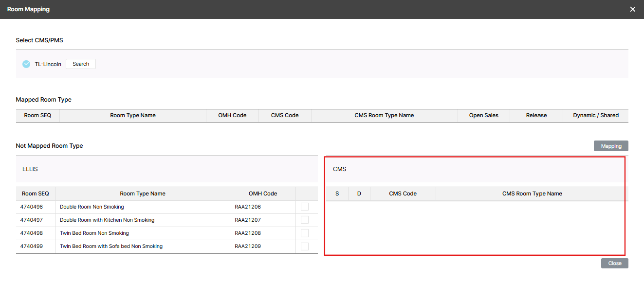Select room row 4740496
The image size is (644, 282).
click(x=32, y=207)
